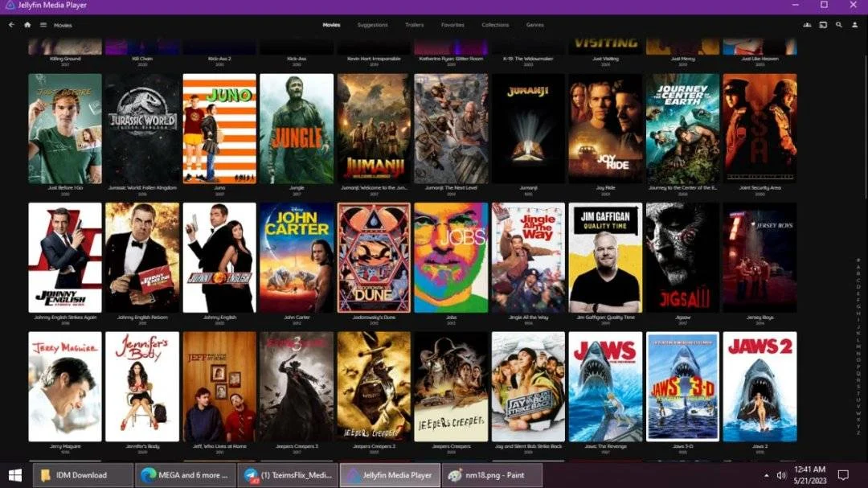868x488 pixels.
Task: Open the search magnifier icon
Action: [839, 25]
